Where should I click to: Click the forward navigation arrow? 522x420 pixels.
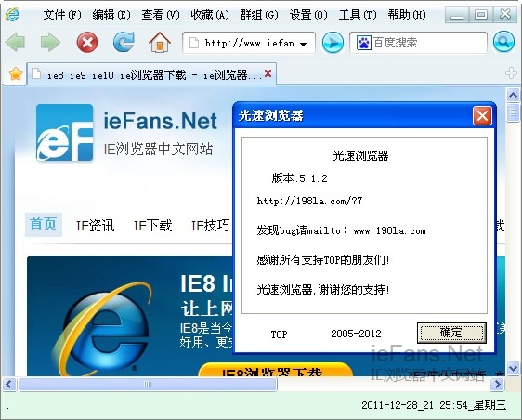[x=50, y=43]
